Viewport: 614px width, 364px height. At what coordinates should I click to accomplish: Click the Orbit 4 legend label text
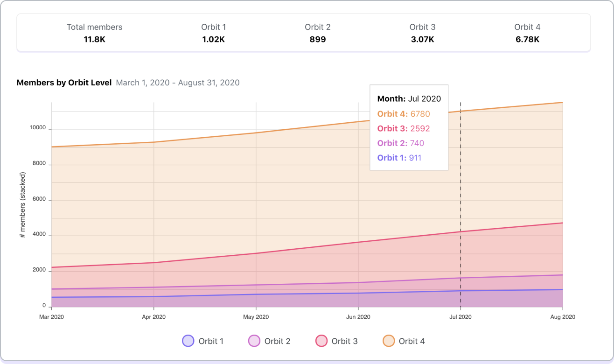coord(412,341)
